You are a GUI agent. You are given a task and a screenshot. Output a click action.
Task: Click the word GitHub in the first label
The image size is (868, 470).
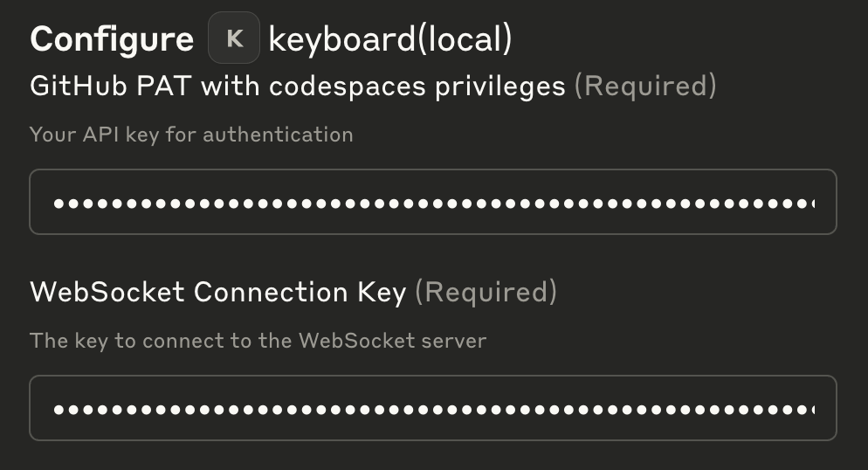[x=79, y=86]
